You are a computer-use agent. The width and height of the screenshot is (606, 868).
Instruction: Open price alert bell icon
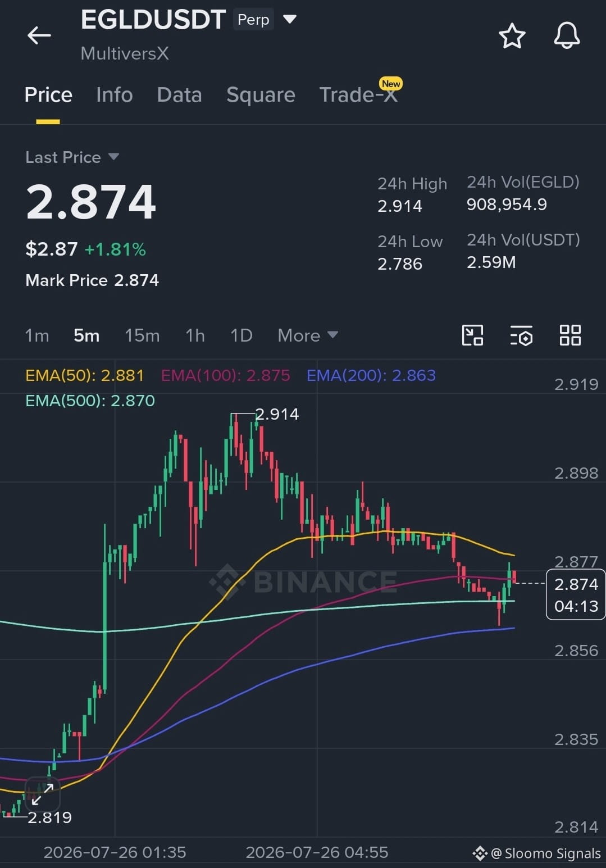click(567, 36)
